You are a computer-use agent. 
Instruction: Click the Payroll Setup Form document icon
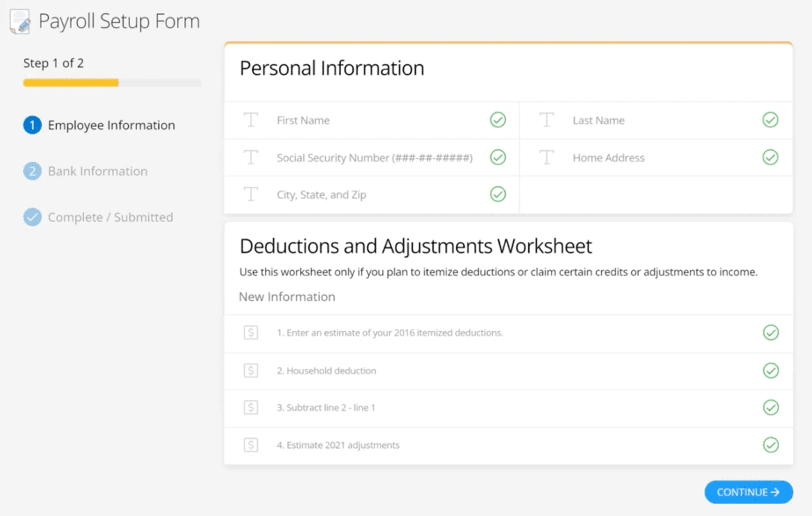pyautogui.click(x=20, y=21)
